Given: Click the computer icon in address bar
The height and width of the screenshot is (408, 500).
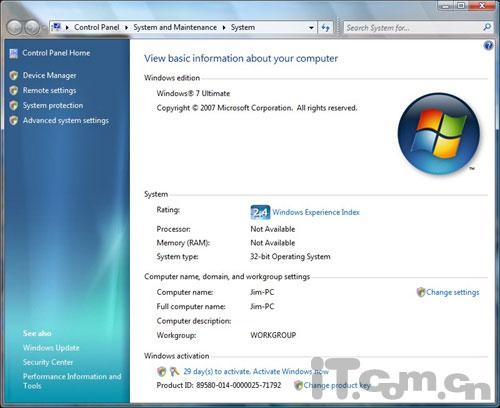Looking at the screenshot, I should click(x=57, y=27).
